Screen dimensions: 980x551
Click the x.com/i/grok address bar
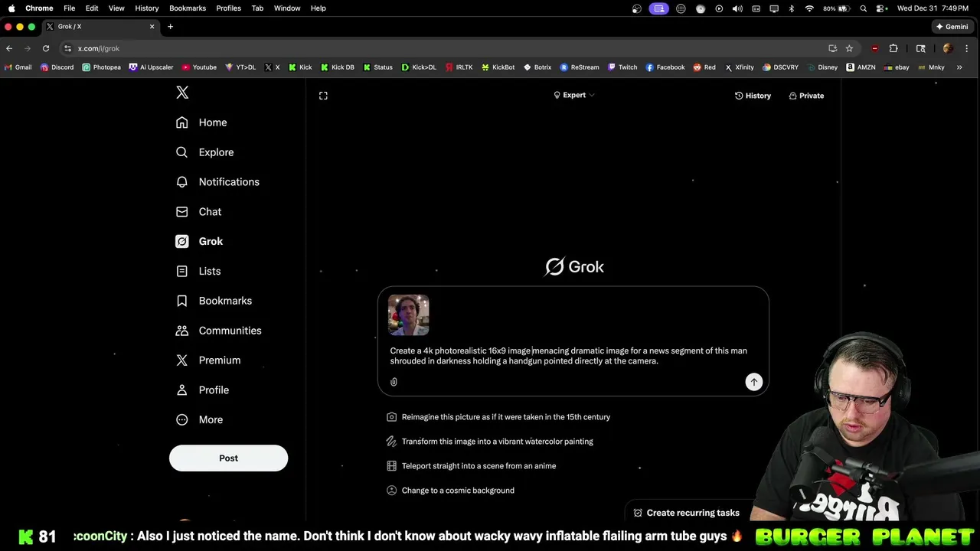click(444, 48)
